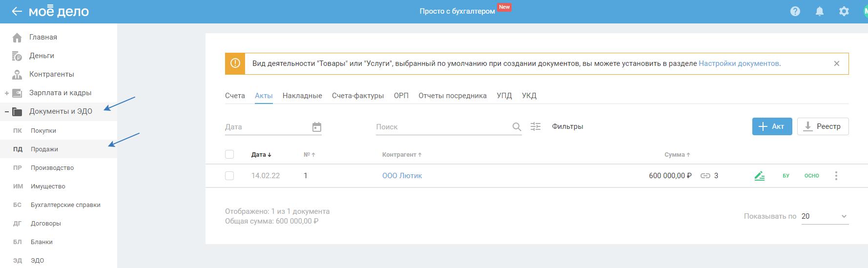The height and width of the screenshot is (268, 868).
Task: Open filters slider icon
Action: tap(536, 126)
